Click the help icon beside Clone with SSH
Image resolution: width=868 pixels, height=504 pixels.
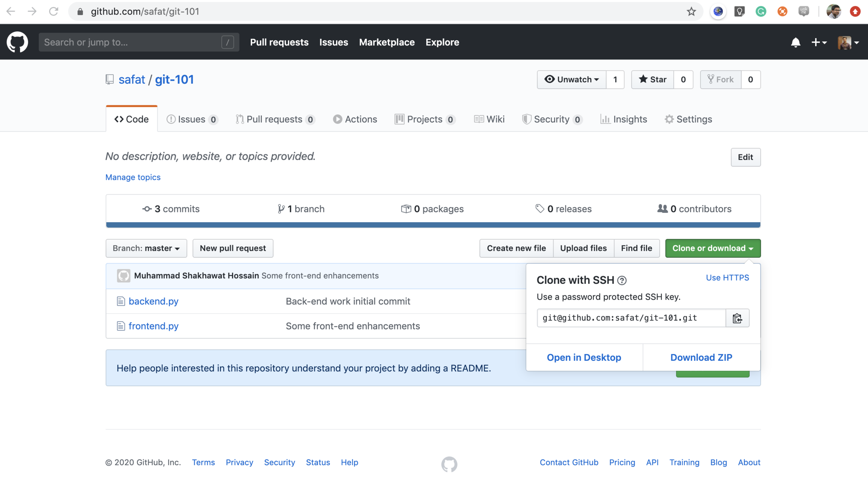point(622,280)
